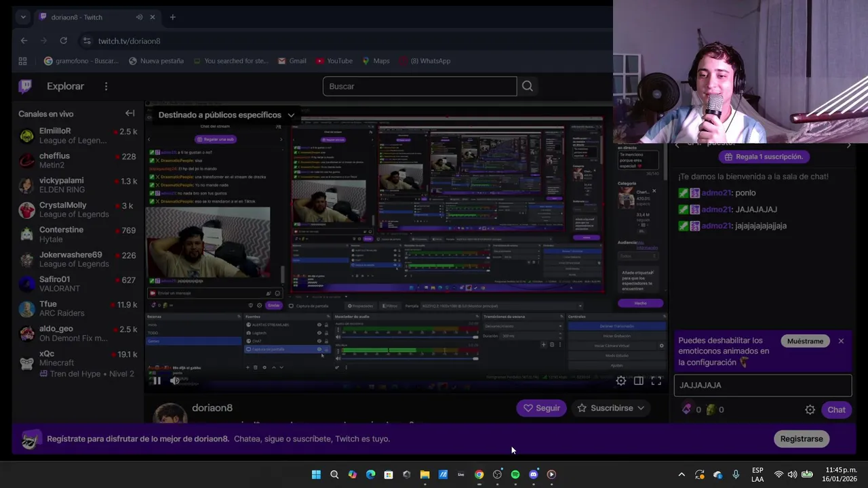
Task: Open a new browser tab
Action: tap(172, 17)
